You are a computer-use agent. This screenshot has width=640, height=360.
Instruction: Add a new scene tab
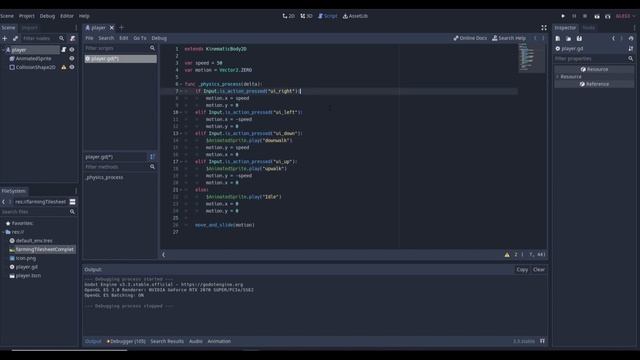pos(121,28)
